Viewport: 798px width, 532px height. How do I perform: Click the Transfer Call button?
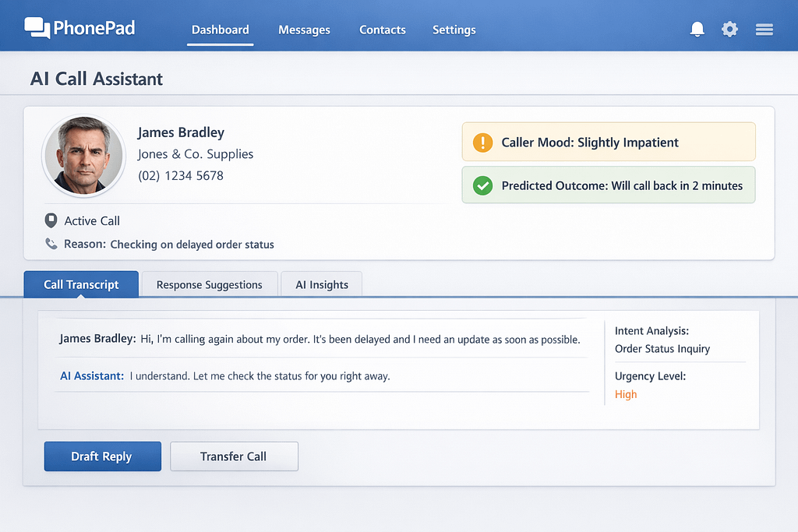point(234,456)
